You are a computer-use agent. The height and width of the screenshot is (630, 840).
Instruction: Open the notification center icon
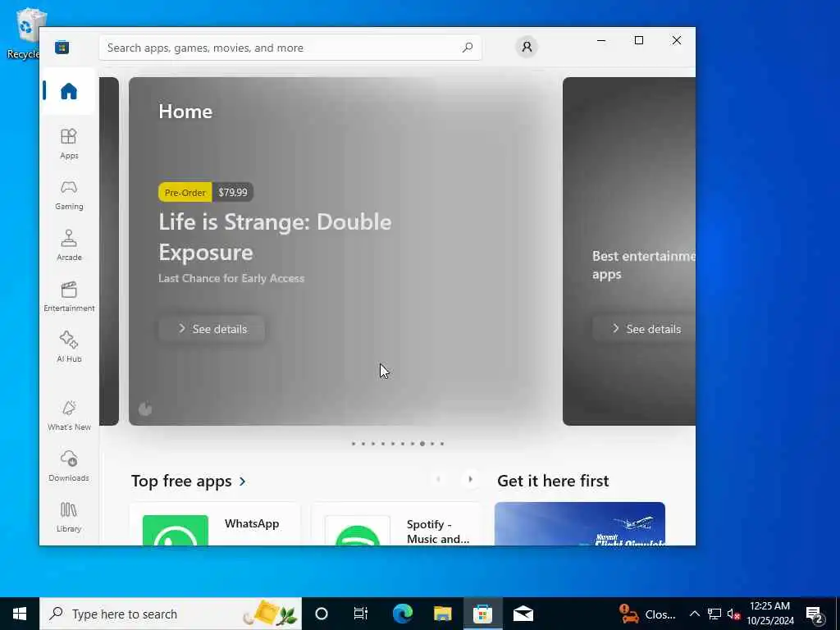pyautogui.click(x=815, y=615)
